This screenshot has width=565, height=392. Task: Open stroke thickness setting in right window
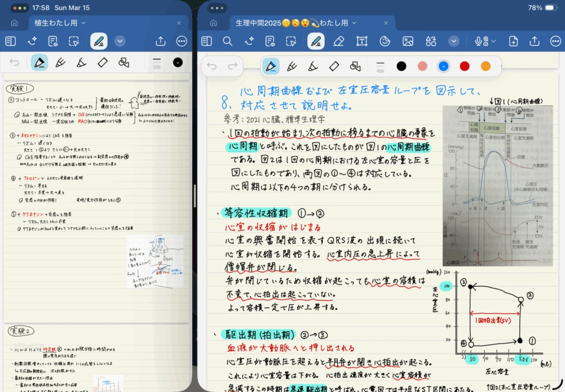380,66
